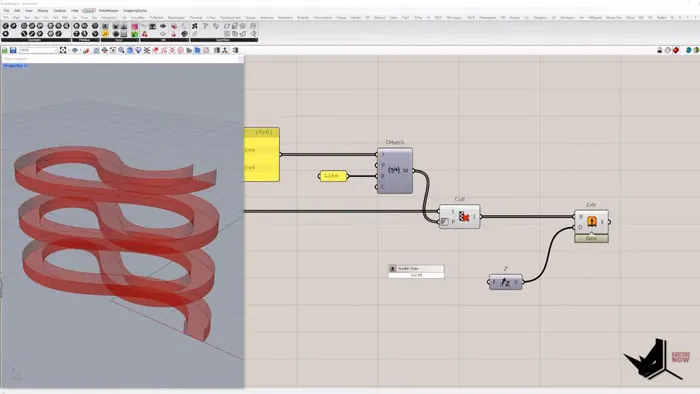The height and width of the screenshot is (394, 700).
Task: Expand the Geometry panel category bar
Action: [36, 40]
